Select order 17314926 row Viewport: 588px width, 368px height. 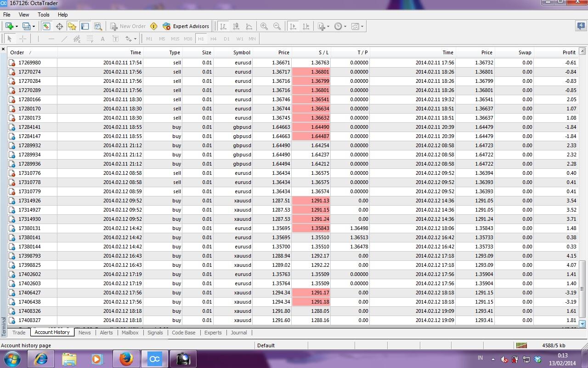coord(29,201)
